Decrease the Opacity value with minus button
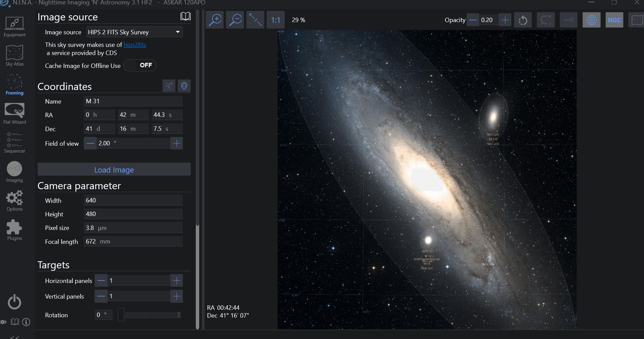Screen dimensions: 644x339 (x=473, y=20)
